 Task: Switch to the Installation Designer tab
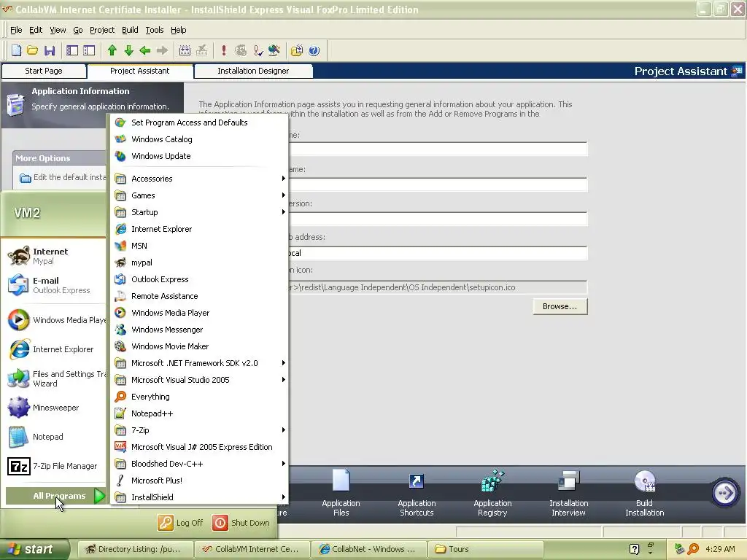[x=253, y=71]
